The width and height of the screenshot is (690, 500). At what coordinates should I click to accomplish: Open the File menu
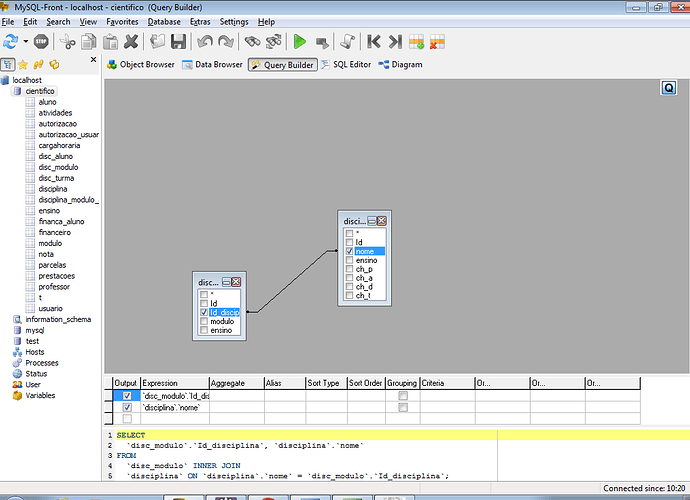tap(8, 22)
